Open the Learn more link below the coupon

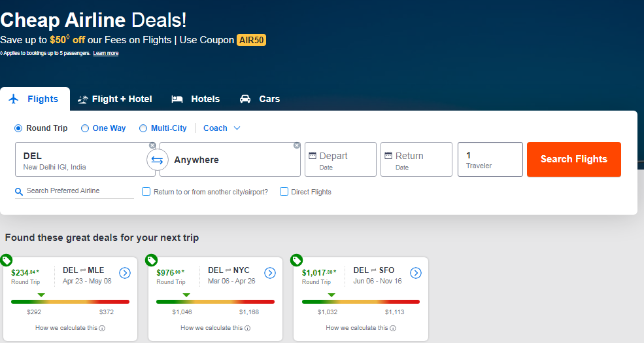point(105,54)
